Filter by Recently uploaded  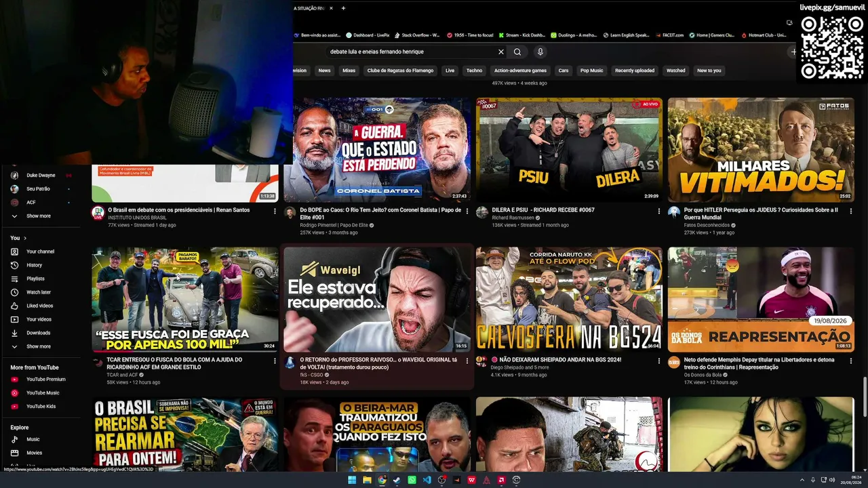635,70
